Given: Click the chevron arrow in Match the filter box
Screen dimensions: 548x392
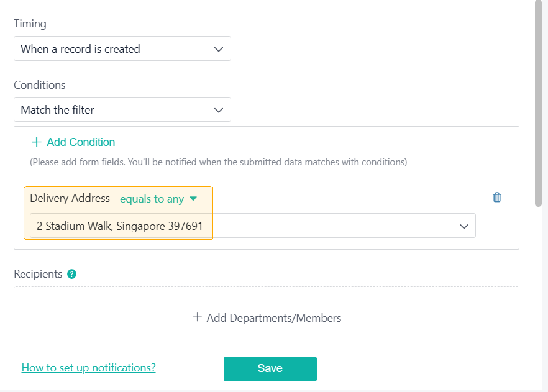Looking at the screenshot, I should click(219, 110).
